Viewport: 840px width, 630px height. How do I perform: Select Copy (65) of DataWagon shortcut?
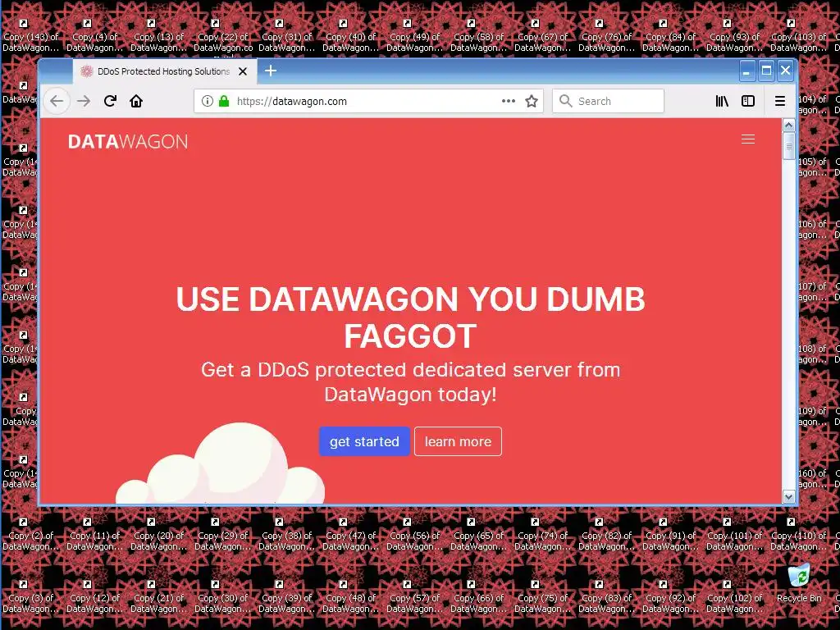[x=478, y=535]
